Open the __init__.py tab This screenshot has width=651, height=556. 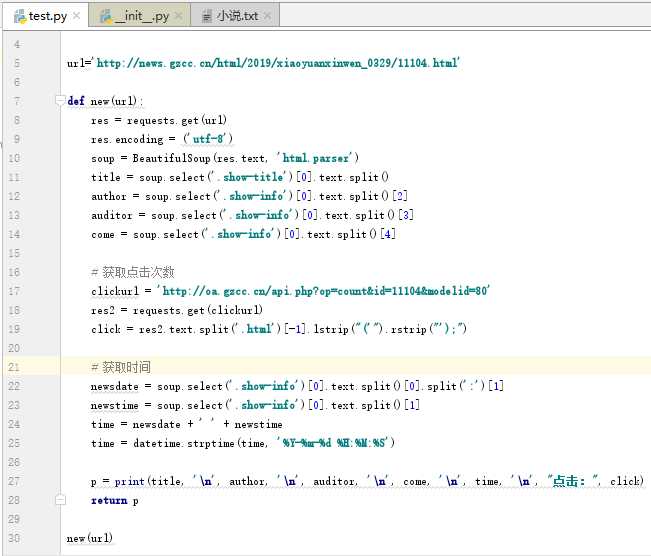pos(140,16)
